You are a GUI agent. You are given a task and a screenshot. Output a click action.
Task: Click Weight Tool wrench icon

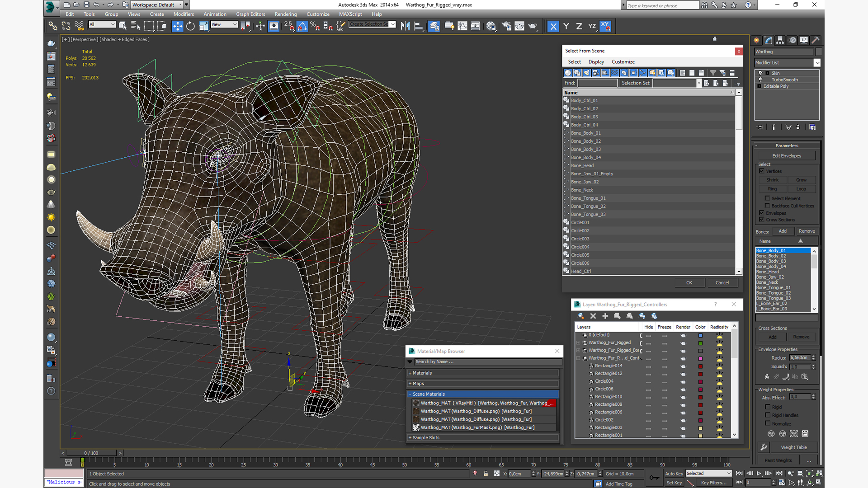coord(764,447)
